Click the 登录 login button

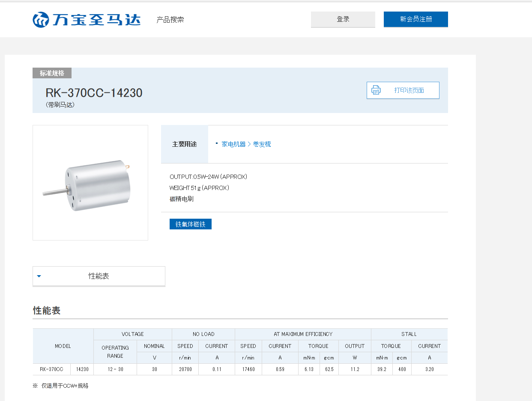343,19
